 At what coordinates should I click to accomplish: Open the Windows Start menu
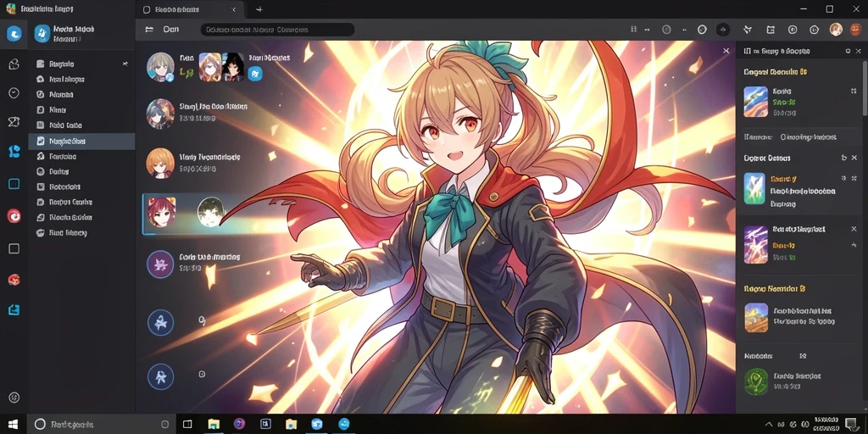12,424
